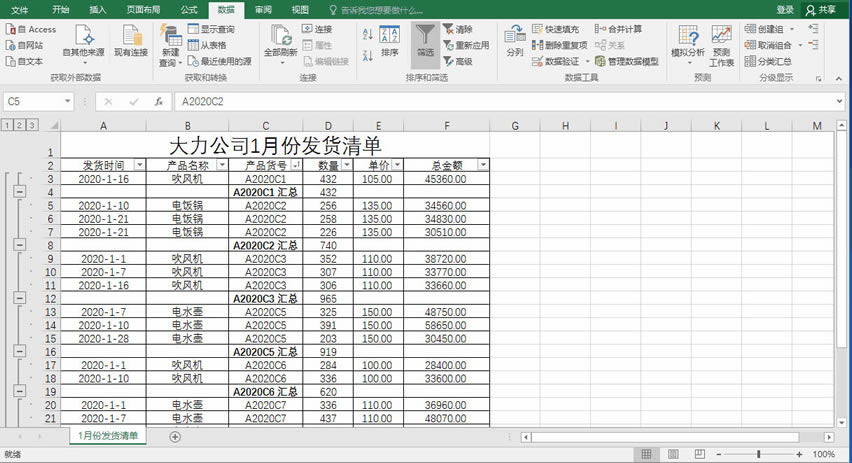Collapse the A2020C1 汇总 group (row 4)
Screen dimensions: 852x463
pos(20,192)
